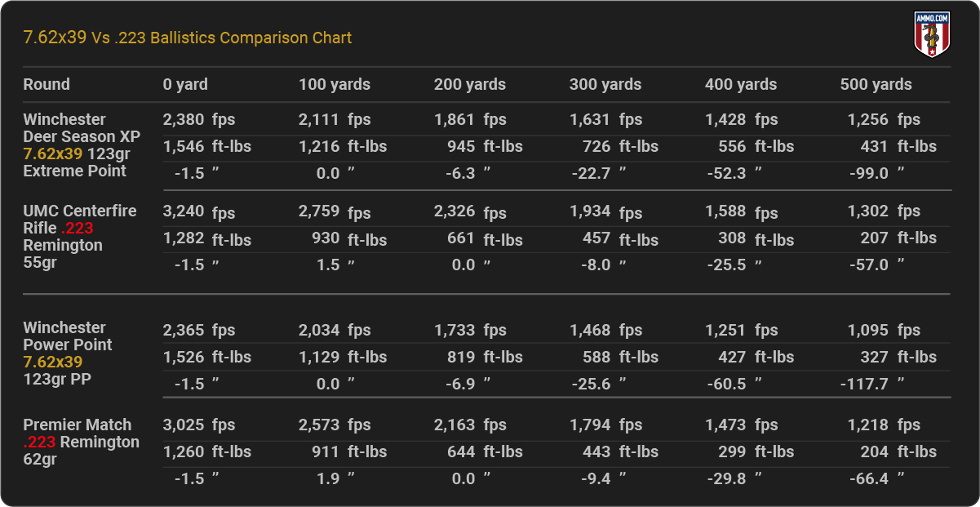Click the 1,218 fps velocity cell
This screenshot has height=507, width=980.
coord(883,425)
